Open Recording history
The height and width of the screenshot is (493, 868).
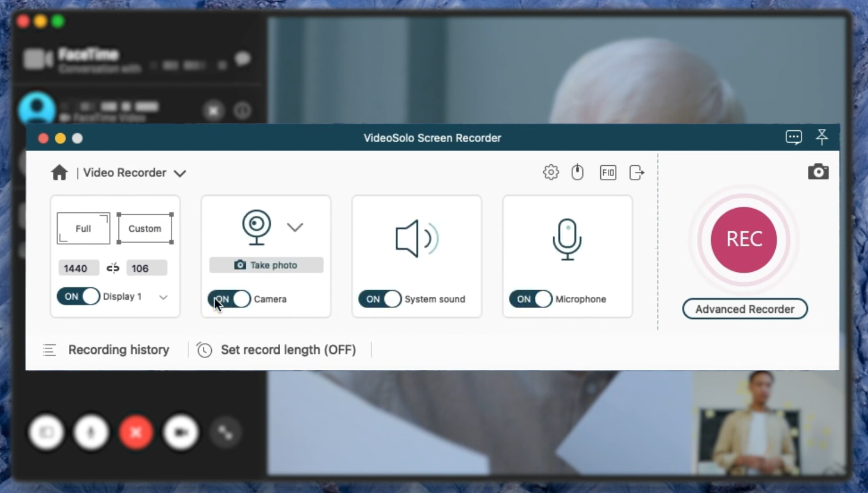(x=119, y=350)
